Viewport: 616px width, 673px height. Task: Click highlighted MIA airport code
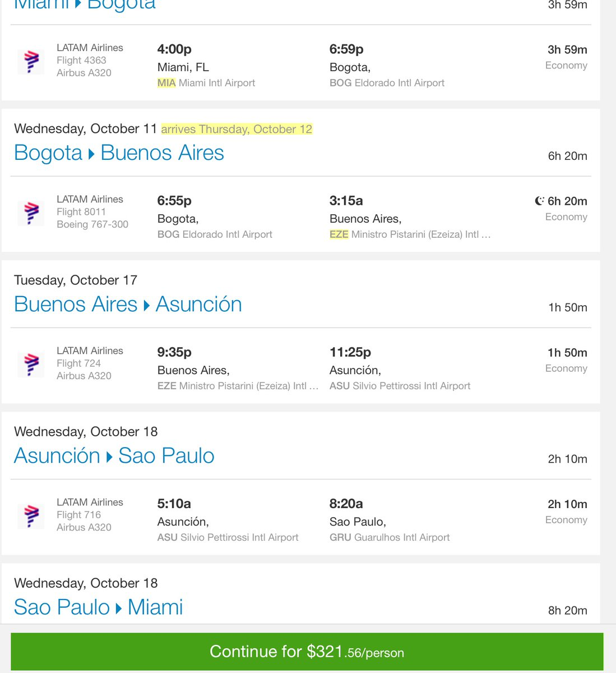[x=166, y=83]
